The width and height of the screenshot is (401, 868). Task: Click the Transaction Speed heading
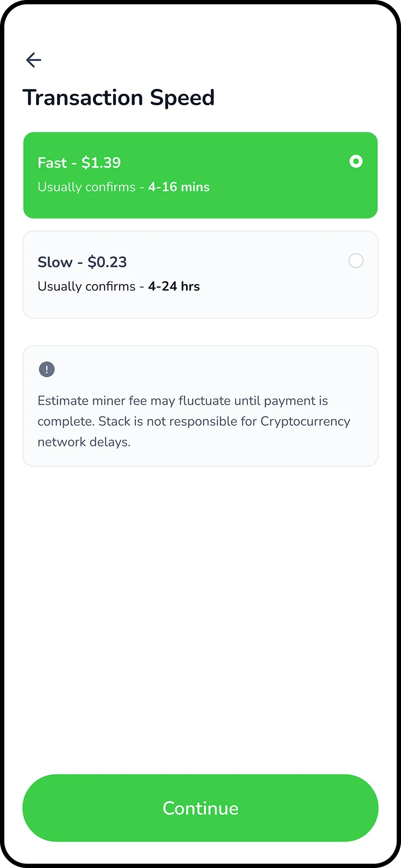(119, 98)
